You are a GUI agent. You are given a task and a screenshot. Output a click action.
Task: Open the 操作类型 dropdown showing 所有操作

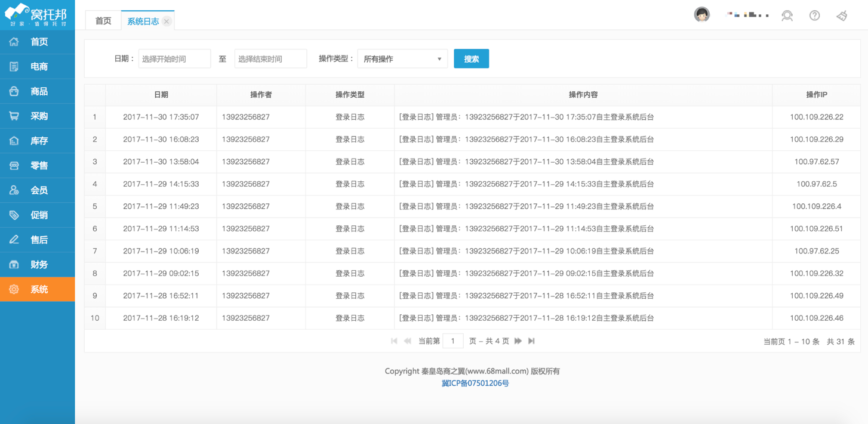(x=402, y=59)
